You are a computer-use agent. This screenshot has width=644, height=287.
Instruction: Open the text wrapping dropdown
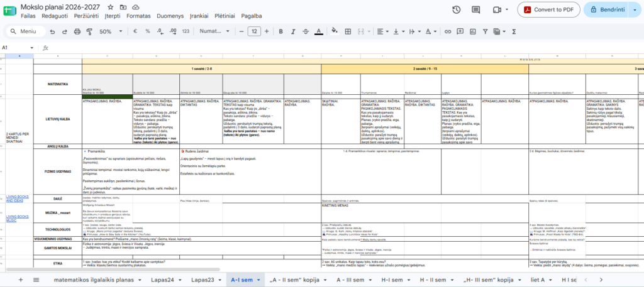(414, 31)
